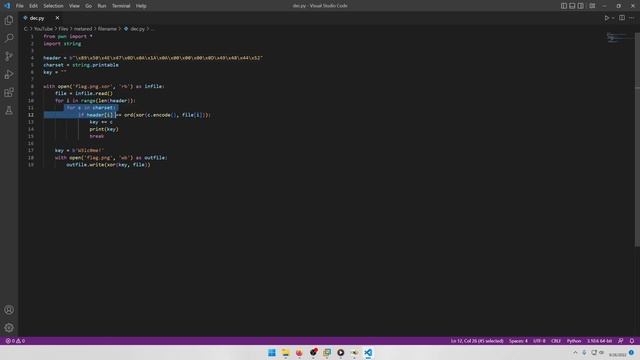Open the Visual Studio Code taskbar icon
Image resolution: width=640 pixels, height=360 pixels.
[x=368, y=353]
